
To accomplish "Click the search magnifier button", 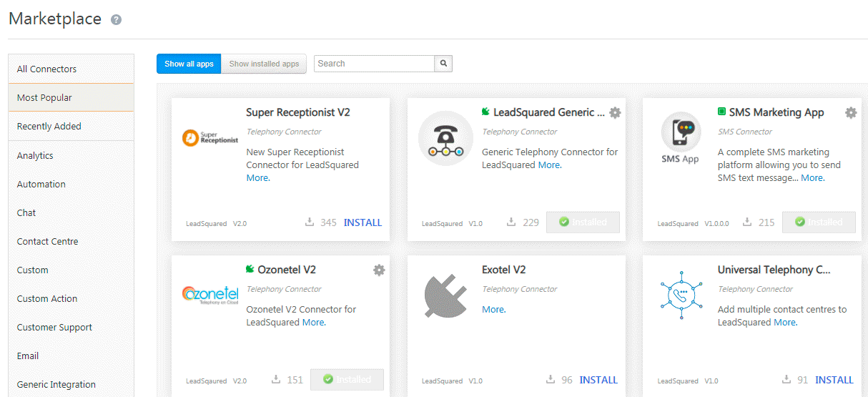I will click(443, 64).
